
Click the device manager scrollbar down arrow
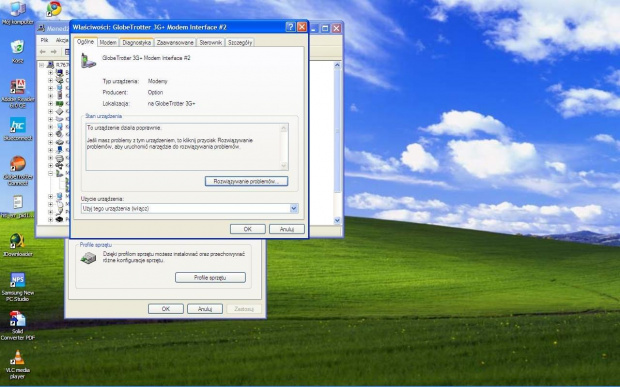click(337, 221)
